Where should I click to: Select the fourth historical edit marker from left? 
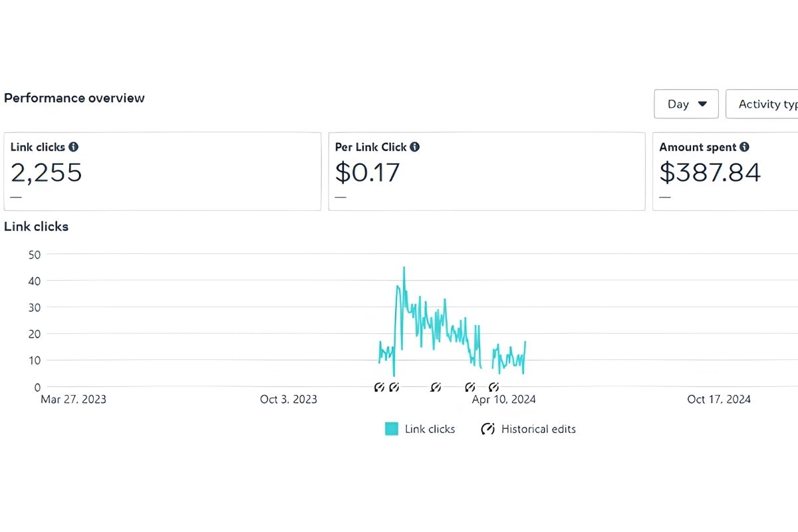(x=470, y=387)
